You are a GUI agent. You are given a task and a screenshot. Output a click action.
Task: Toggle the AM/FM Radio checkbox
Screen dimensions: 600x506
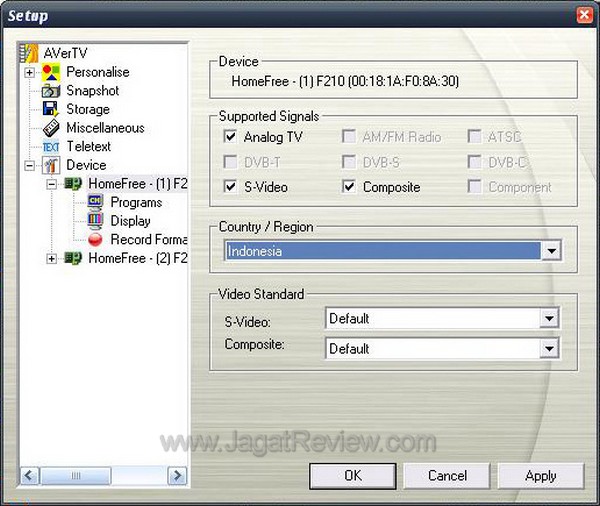pyautogui.click(x=349, y=136)
